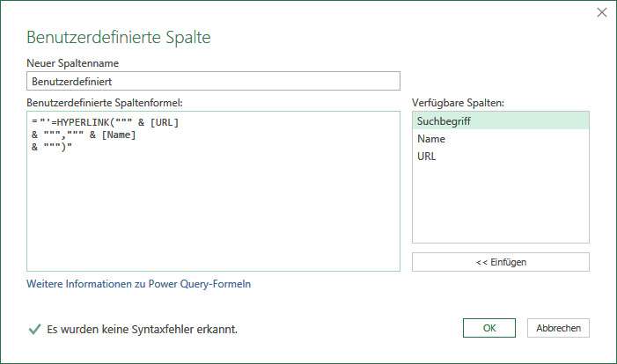
Task: Confirm with the OK button
Action: point(489,328)
